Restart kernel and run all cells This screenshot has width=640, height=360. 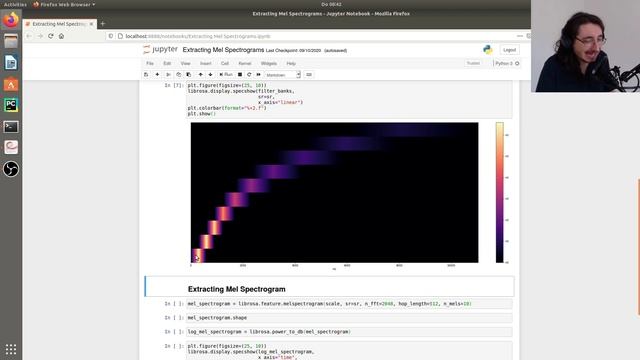point(258,75)
